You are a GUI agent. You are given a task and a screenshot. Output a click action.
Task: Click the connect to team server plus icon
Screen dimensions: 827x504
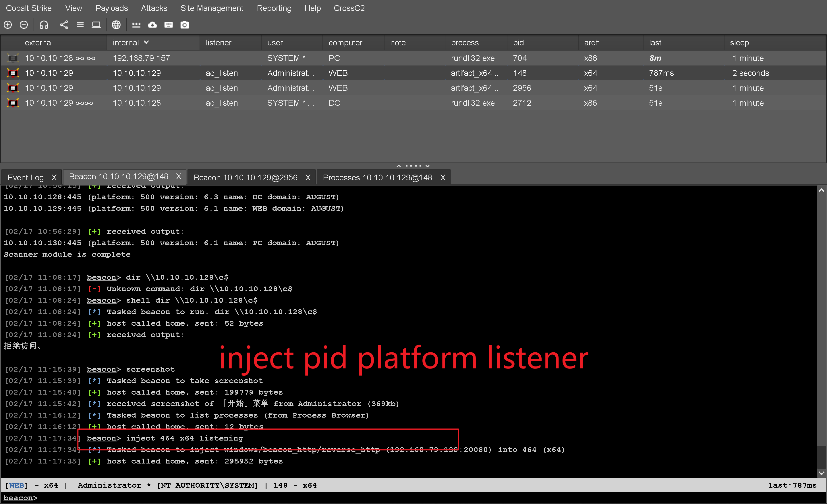8,25
